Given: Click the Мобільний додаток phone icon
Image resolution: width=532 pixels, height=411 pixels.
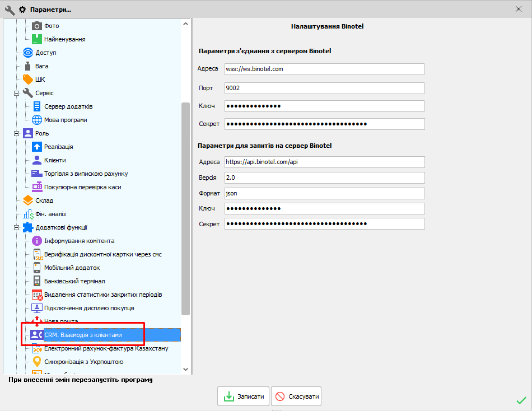Looking at the screenshot, I should [x=37, y=268].
